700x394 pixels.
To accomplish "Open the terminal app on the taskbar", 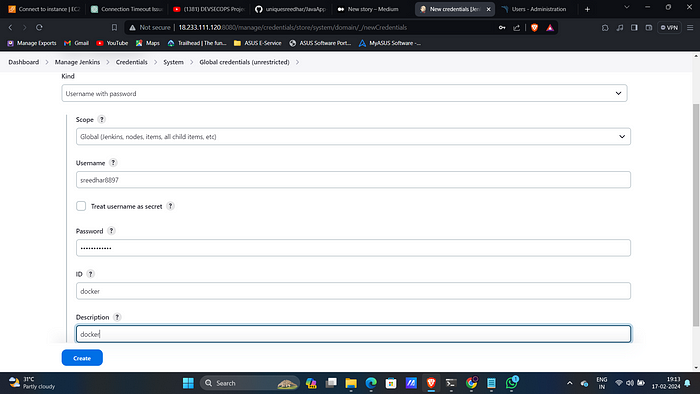I will pos(451,383).
